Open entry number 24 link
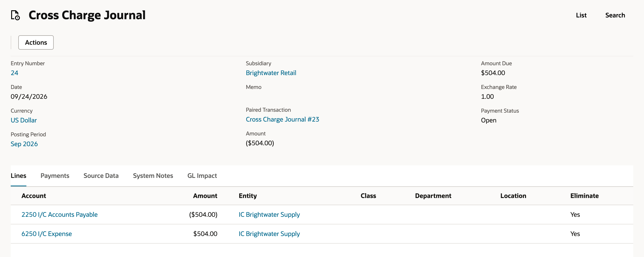This screenshot has height=257, width=644. click(x=14, y=73)
